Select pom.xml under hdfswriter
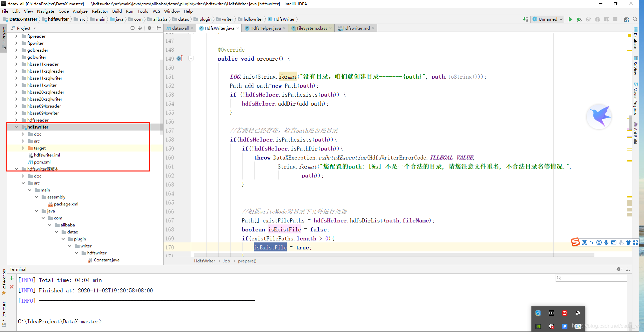 39,162
